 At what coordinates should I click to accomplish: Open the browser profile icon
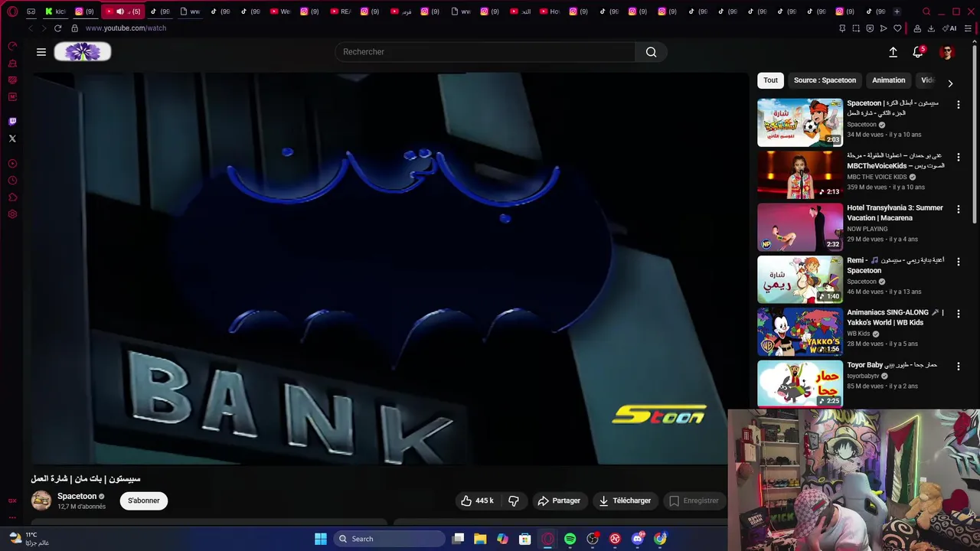(x=917, y=28)
